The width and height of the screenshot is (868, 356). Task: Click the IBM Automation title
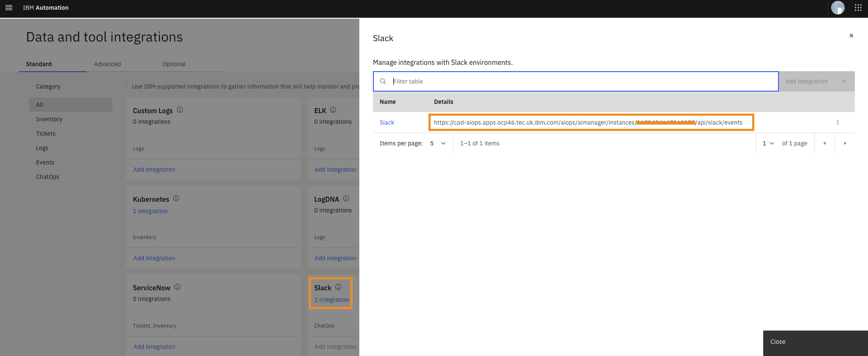tap(46, 8)
